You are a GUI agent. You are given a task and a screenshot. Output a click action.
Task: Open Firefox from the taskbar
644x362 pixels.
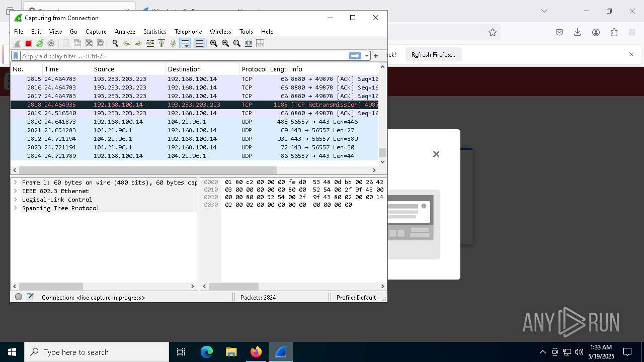tap(256, 352)
